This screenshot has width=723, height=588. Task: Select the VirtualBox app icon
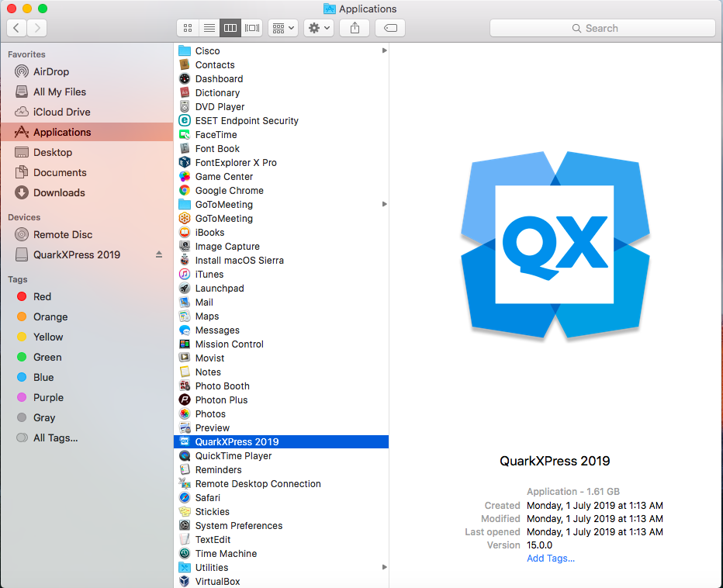tap(185, 581)
